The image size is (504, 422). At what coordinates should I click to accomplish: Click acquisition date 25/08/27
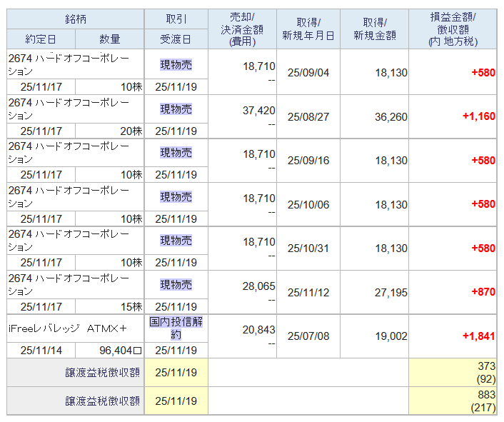[x=308, y=116]
